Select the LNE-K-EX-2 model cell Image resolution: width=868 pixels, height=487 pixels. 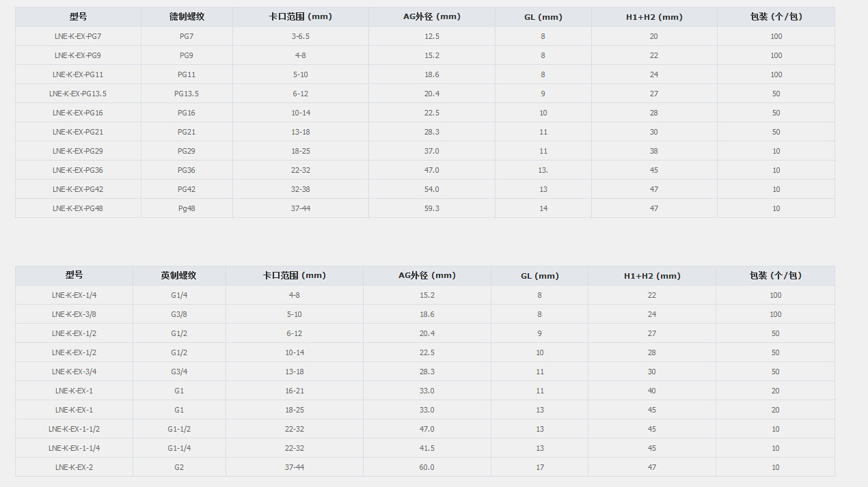74,467
